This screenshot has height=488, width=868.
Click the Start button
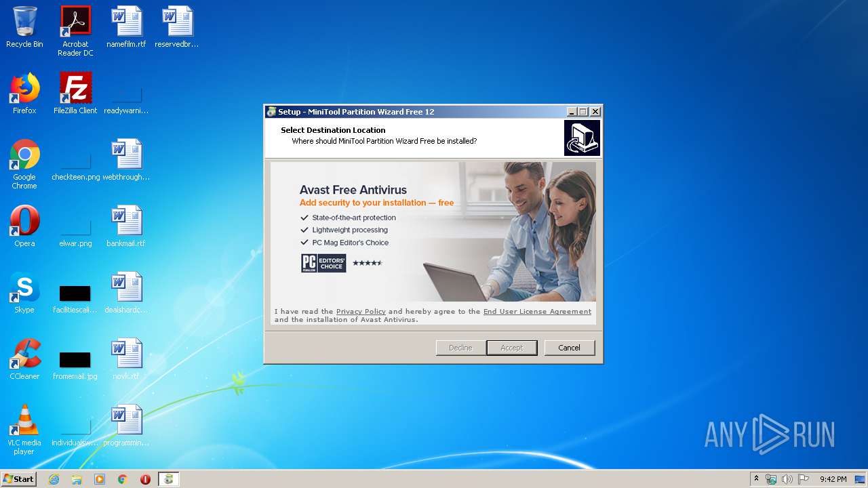[x=18, y=479]
